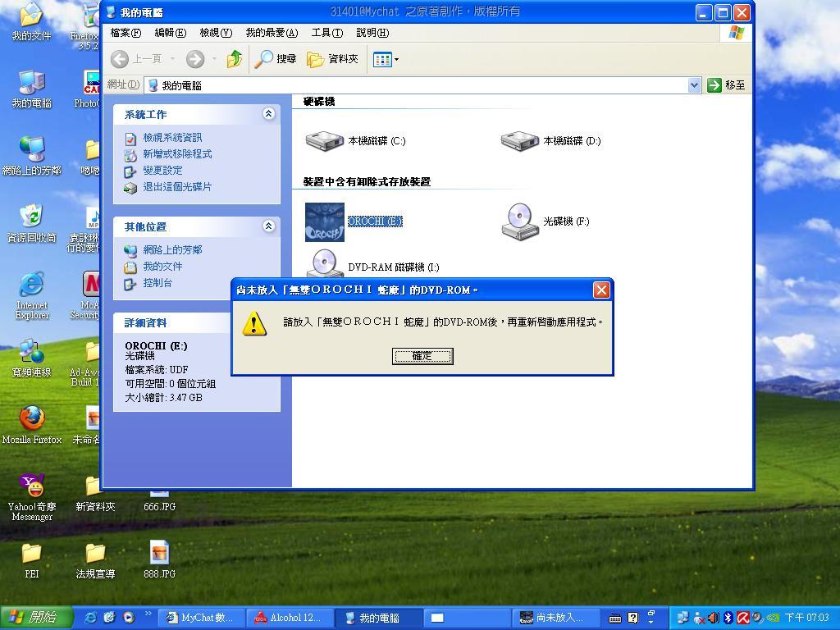Click the 搜尋 search toolbar button
Screen dimensions: 840x630
[x=276, y=59]
